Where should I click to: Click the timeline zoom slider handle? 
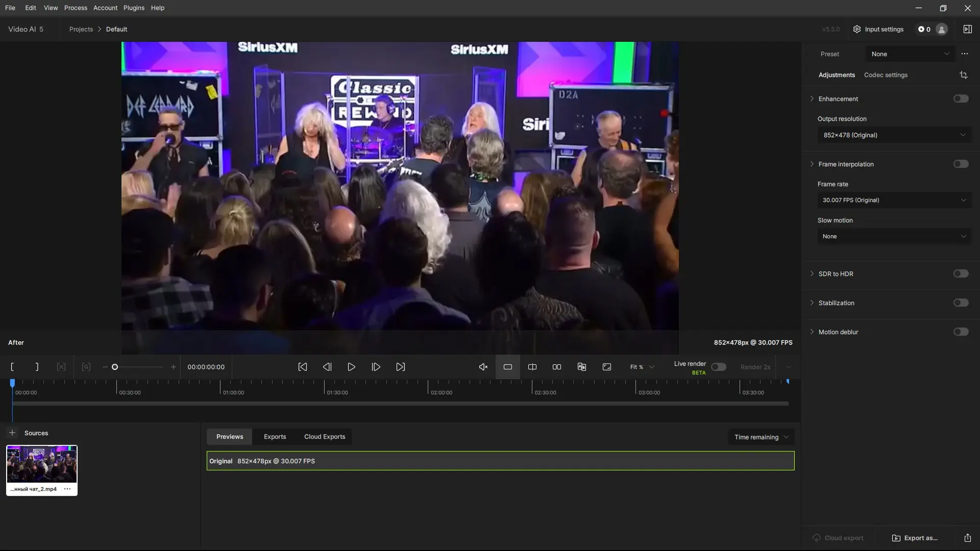(x=115, y=367)
